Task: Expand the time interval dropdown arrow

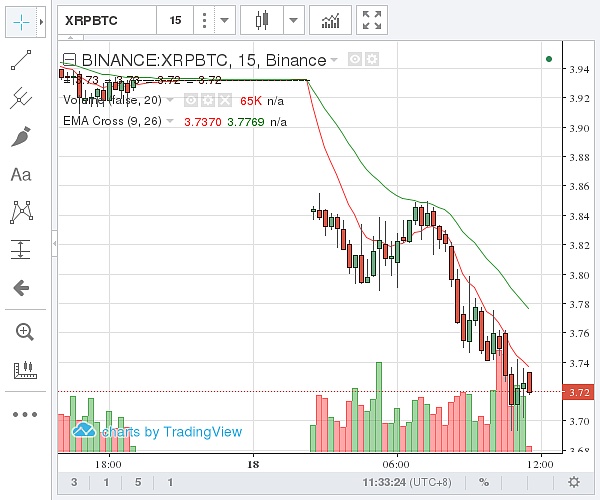Action: point(224,19)
